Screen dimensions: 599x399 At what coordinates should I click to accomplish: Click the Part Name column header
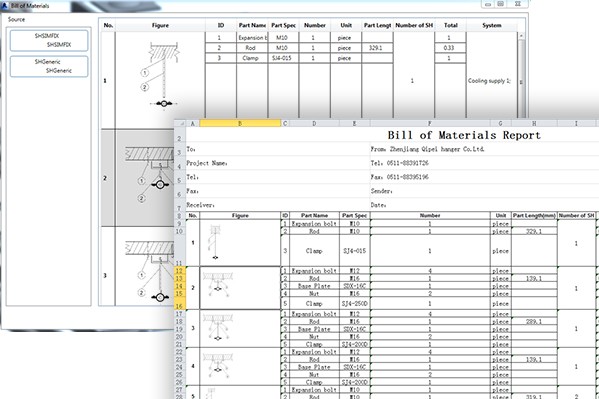click(252, 25)
